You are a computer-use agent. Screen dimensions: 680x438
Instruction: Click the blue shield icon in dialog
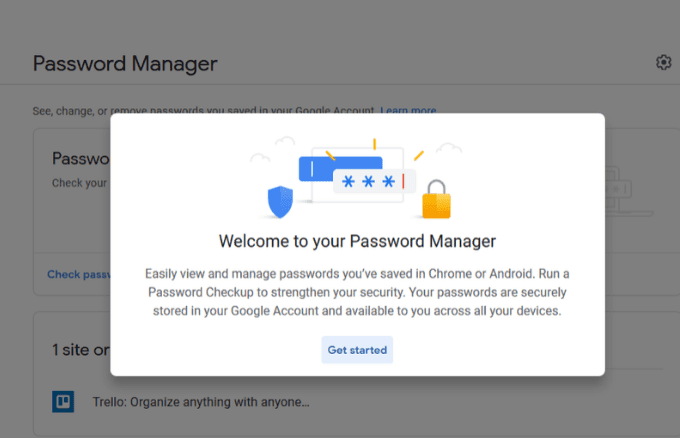[x=279, y=202]
